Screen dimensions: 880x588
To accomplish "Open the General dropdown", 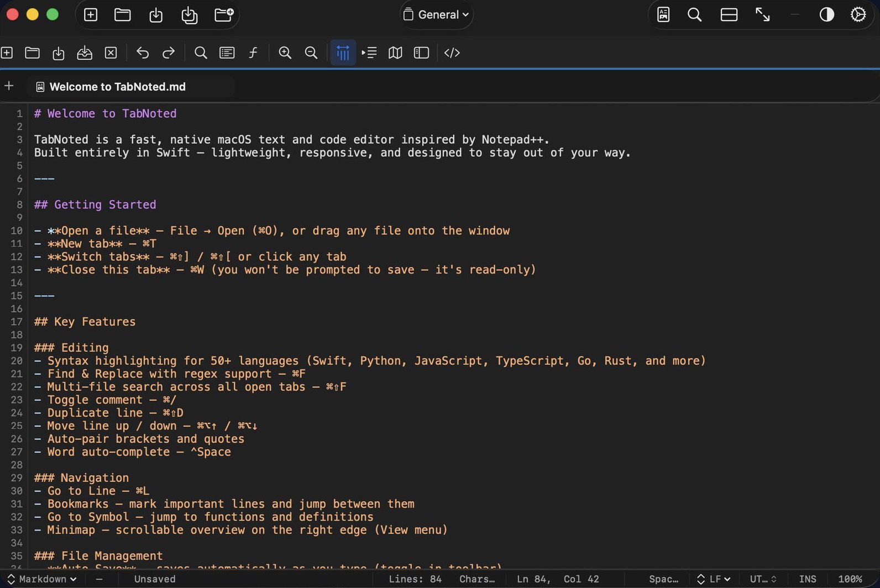I will coord(437,15).
